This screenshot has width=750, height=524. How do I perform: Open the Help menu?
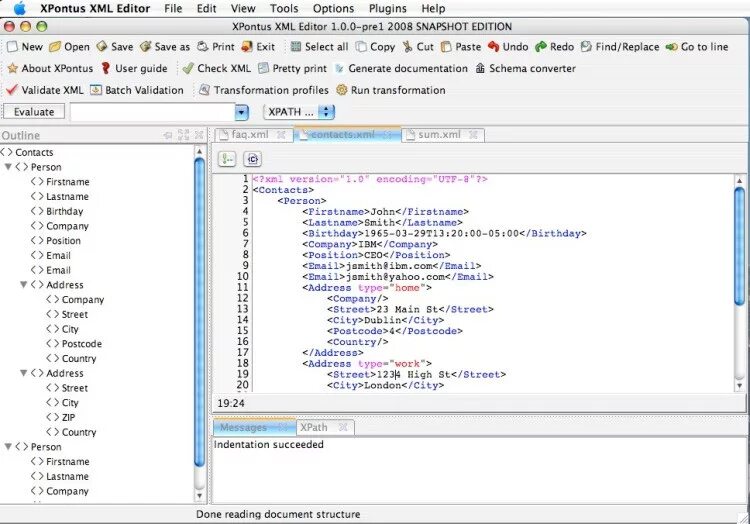[433, 9]
